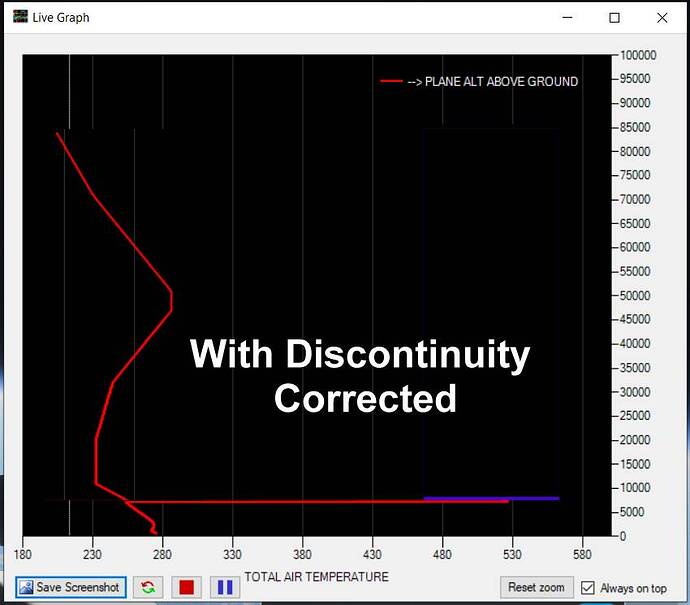This screenshot has height=605, width=690.
Task: Click the Reset zoom button
Action: (536, 587)
